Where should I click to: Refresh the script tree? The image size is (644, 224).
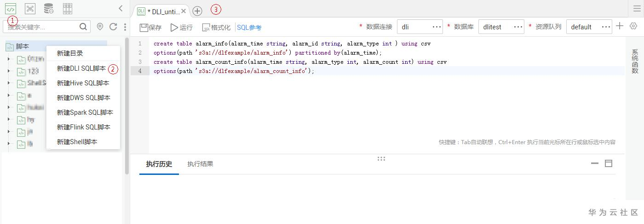(113, 27)
